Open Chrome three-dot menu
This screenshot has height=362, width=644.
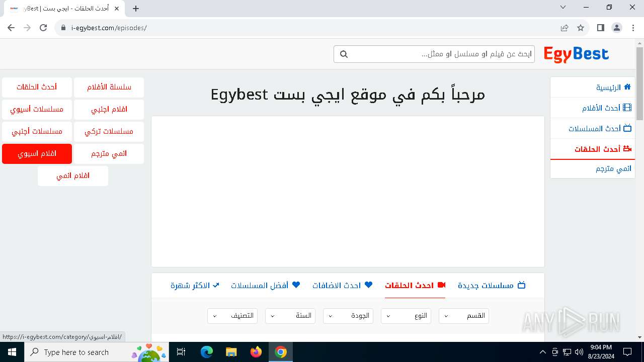633,28
